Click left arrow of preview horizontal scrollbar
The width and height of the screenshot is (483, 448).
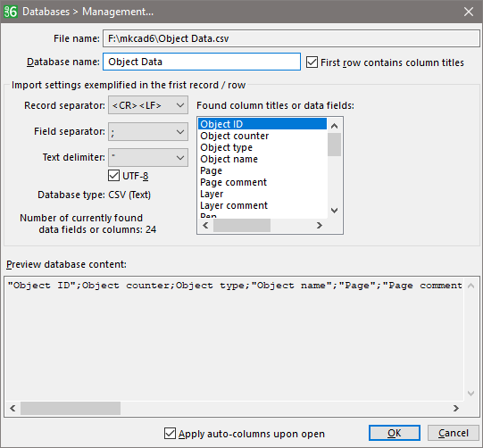point(12,408)
